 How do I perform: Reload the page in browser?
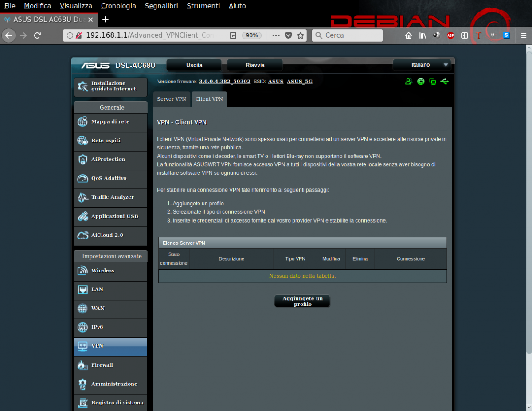[38, 35]
